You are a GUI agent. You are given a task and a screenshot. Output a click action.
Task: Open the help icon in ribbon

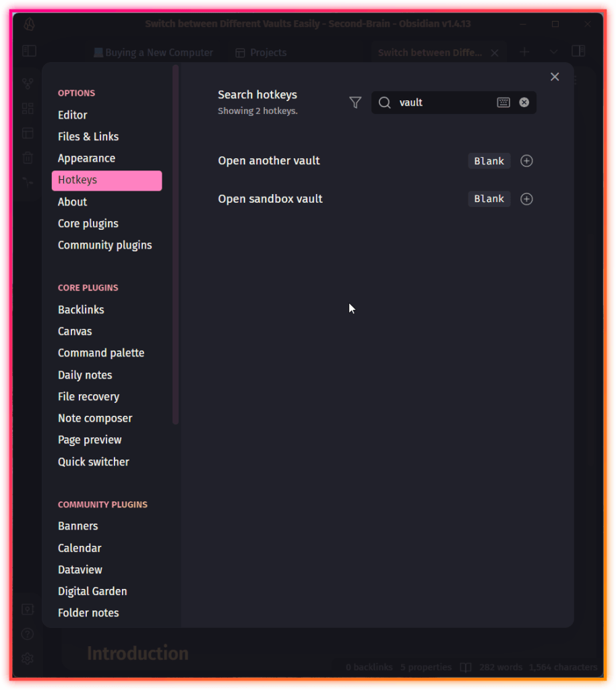tap(27, 634)
